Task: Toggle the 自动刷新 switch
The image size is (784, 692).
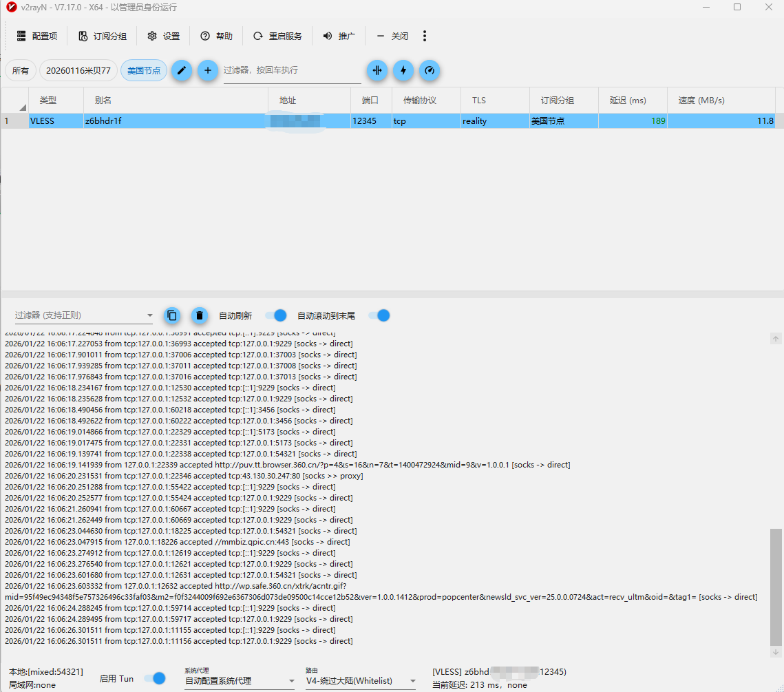Action: pyautogui.click(x=276, y=315)
